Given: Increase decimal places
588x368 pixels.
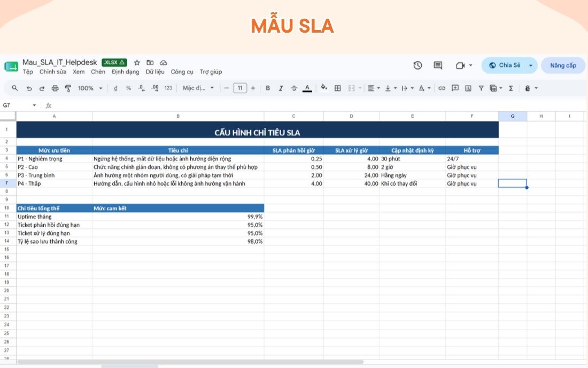Looking at the screenshot, I should tap(155, 88).
